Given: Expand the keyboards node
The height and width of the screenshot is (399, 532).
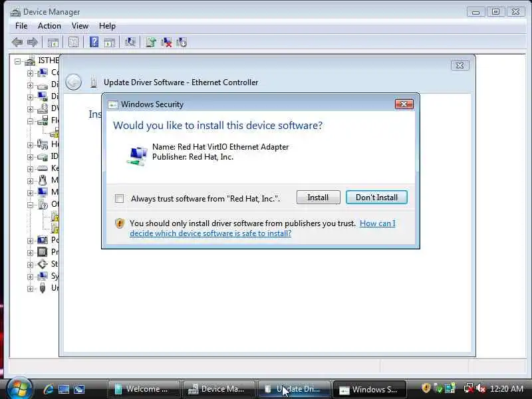Looking at the screenshot, I should pyautogui.click(x=30, y=169).
